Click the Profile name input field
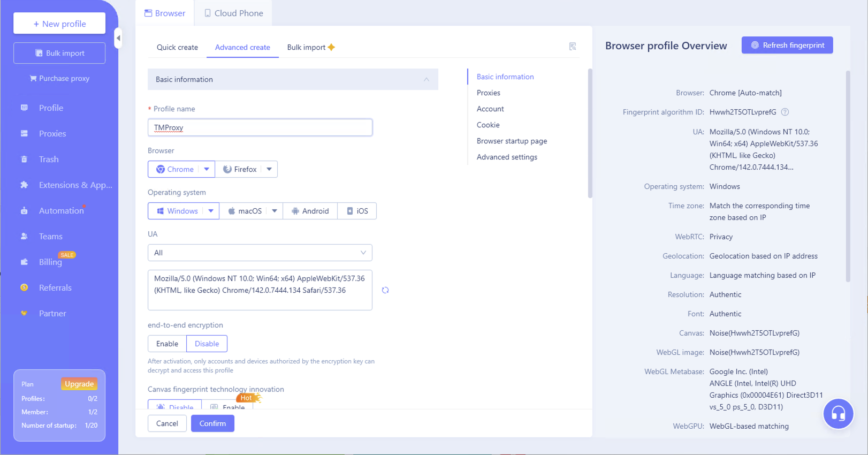This screenshot has height=455, width=868. point(260,127)
